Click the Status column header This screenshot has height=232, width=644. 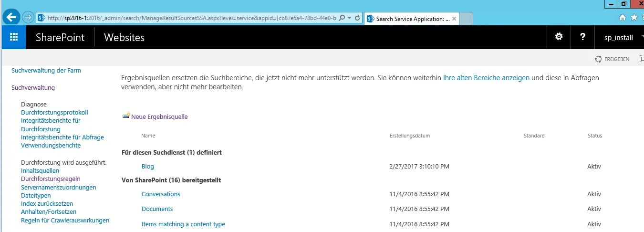(595, 136)
